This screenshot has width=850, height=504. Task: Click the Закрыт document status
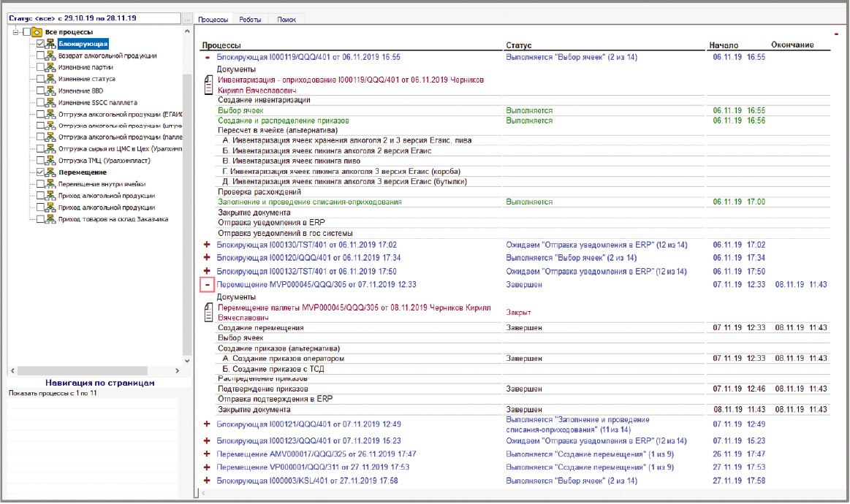point(519,313)
